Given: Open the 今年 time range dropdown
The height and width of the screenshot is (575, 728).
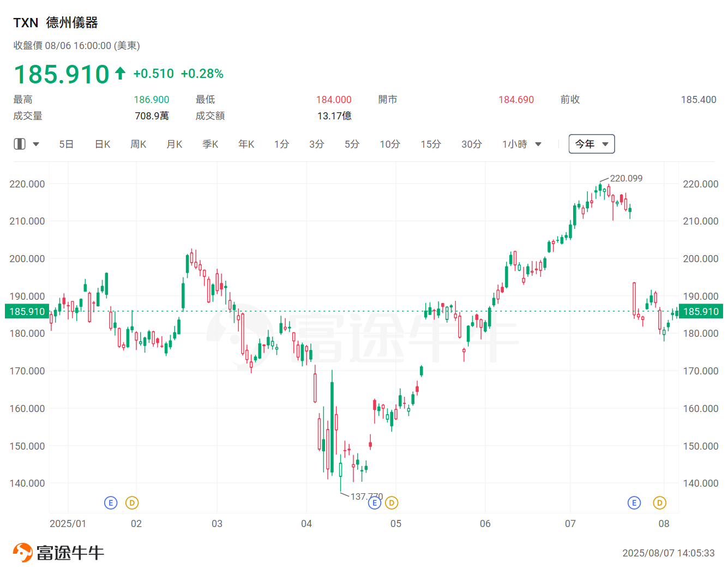Looking at the screenshot, I should (x=592, y=144).
